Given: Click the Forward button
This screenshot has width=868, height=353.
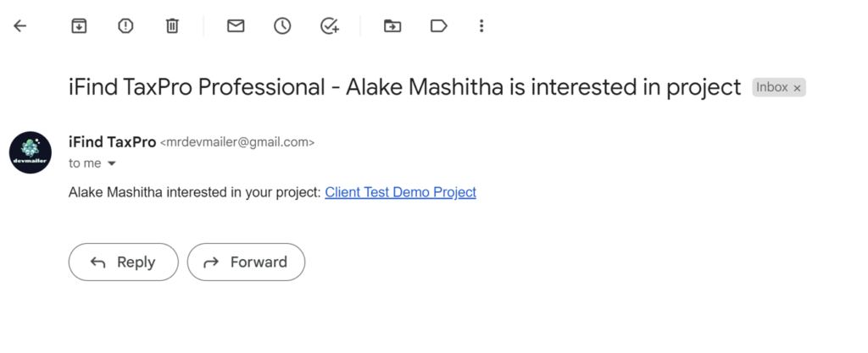Looking at the screenshot, I should 246,262.
